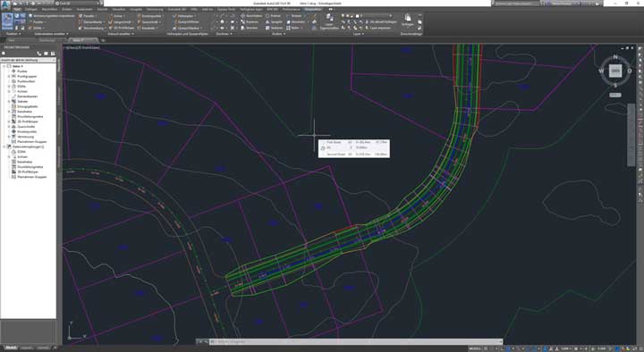This screenshot has height=352, width=644.
Task: Click the N direction on the ViewCube
Action: coord(614,56)
